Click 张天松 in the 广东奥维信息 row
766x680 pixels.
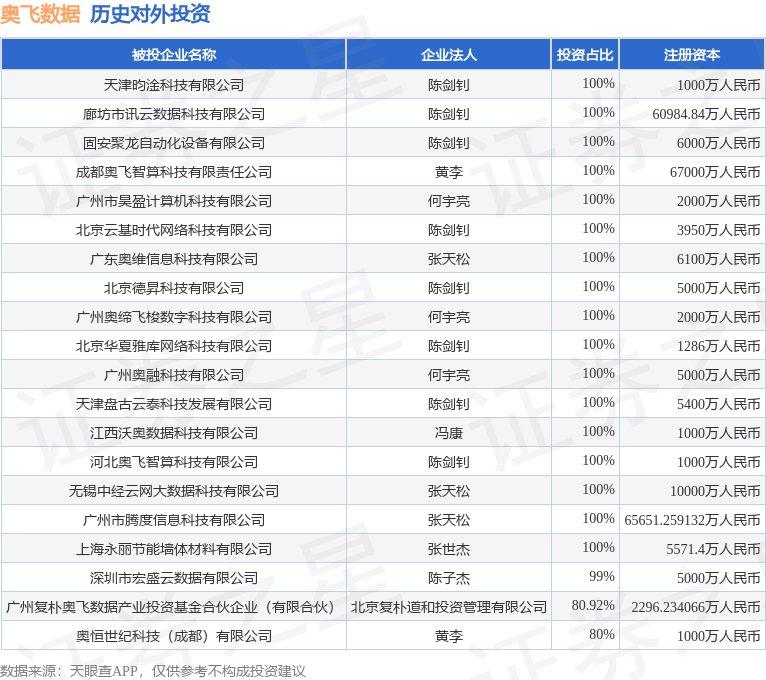pos(448,259)
